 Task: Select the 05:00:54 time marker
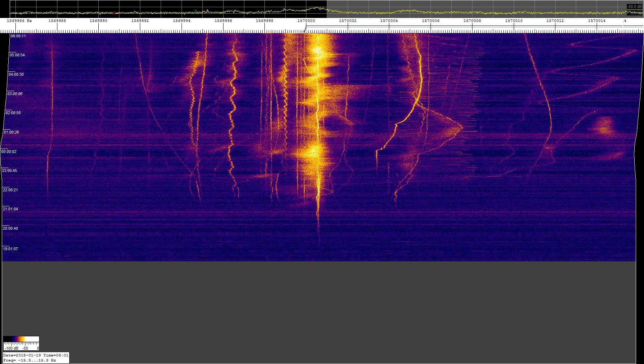(17, 55)
